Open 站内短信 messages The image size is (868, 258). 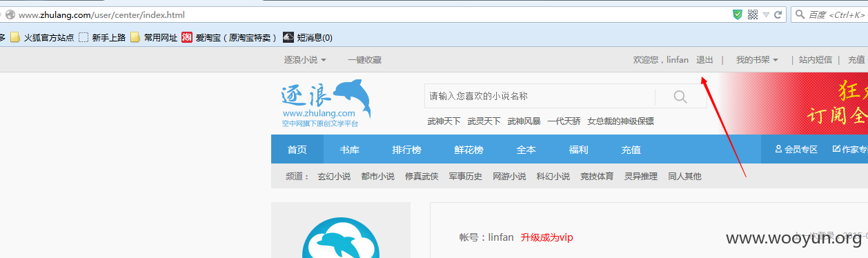tap(816, 60)
